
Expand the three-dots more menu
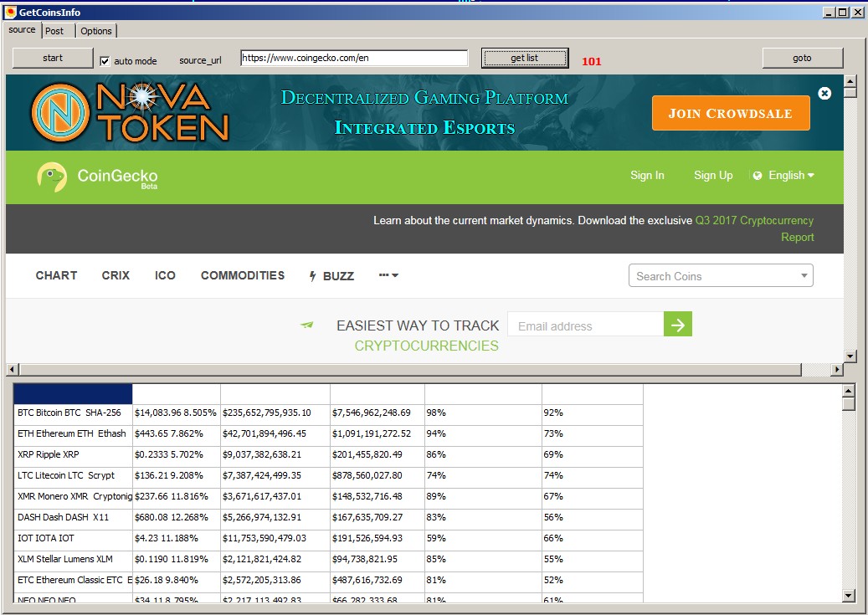tap(388, 275)
